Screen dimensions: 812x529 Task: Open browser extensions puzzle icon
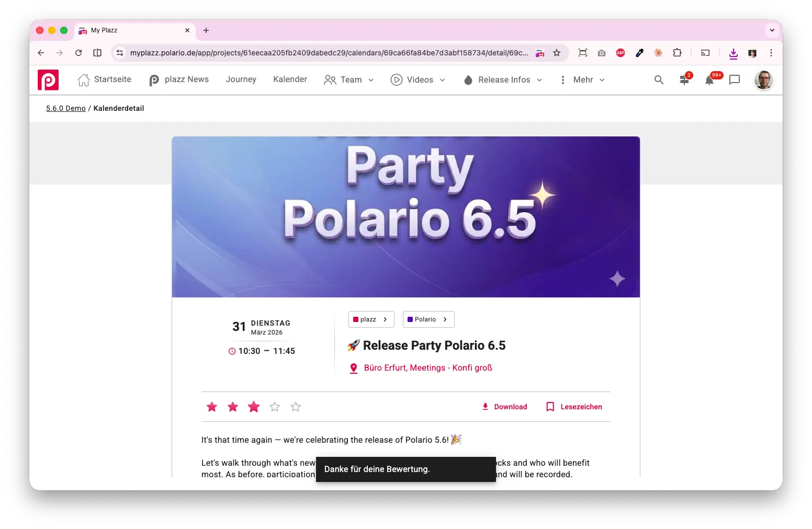677,53
